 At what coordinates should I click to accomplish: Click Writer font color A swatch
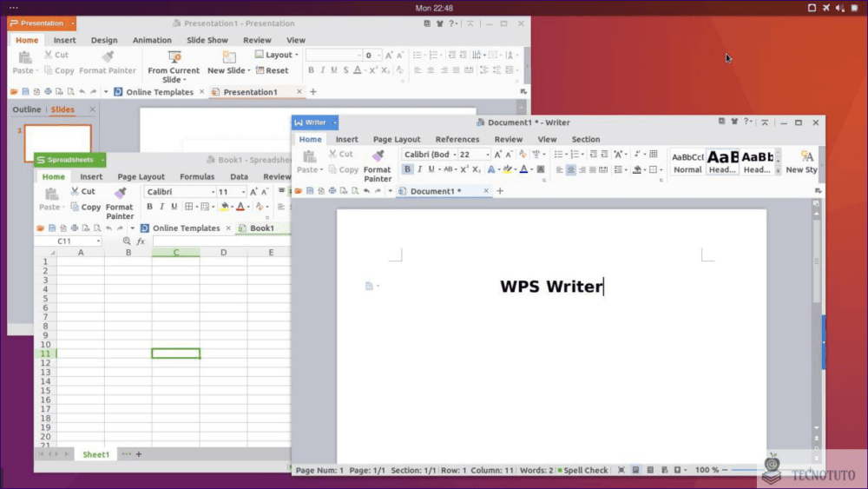(523, 169)
